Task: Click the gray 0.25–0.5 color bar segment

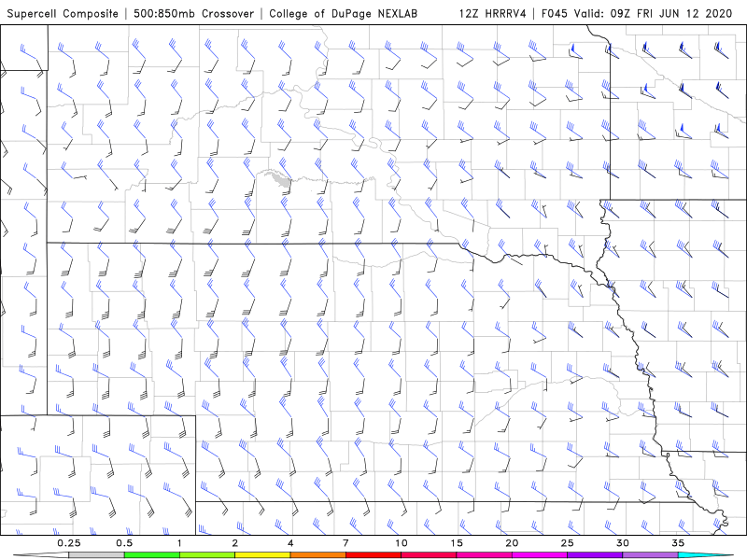Action: (x=96, y=555)
